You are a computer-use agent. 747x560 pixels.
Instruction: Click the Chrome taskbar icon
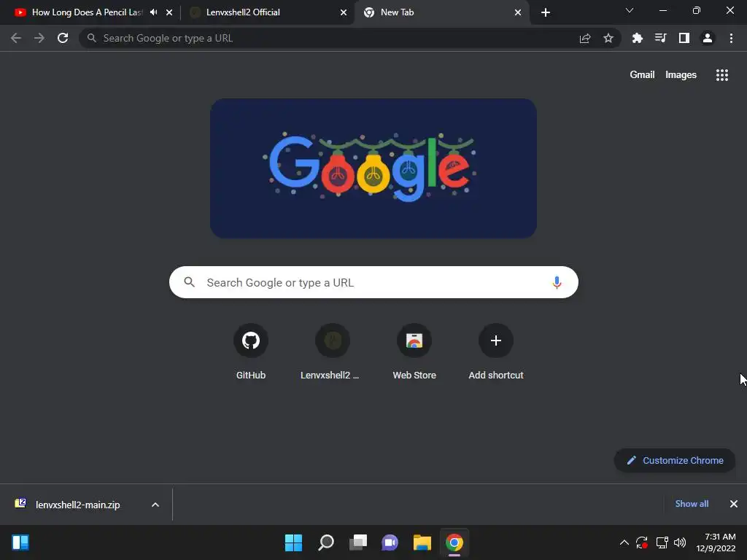[x=454, y=542]
